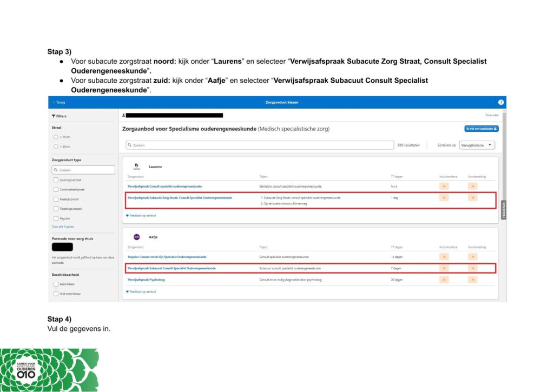Click the 'Zorgproduct kiezen' header title
554x392 pixels.
[282, 102]
